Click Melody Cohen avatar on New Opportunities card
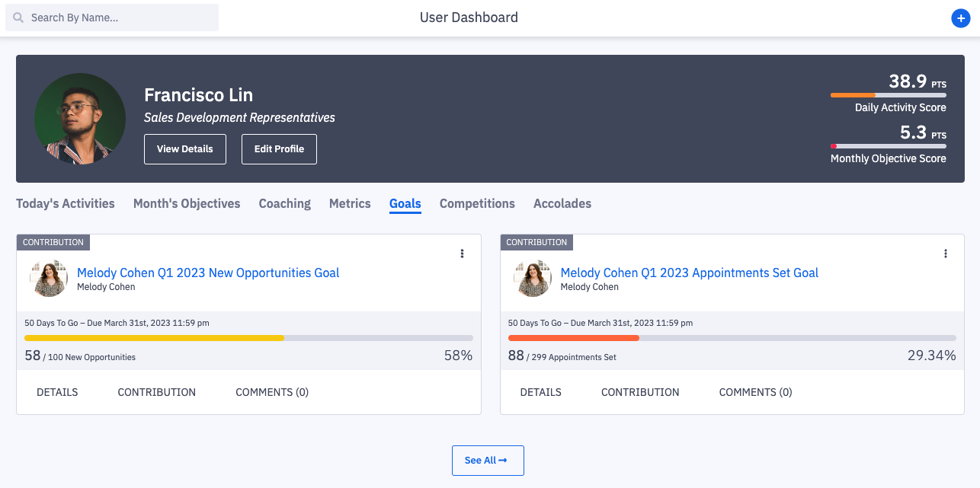Screen dimensions: 980x488 49,278
